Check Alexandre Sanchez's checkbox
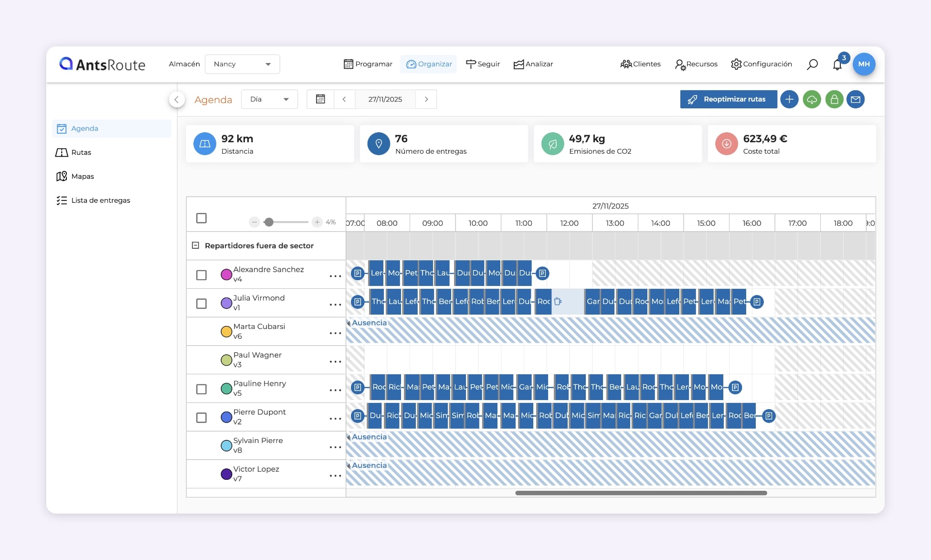 point(201,275)
